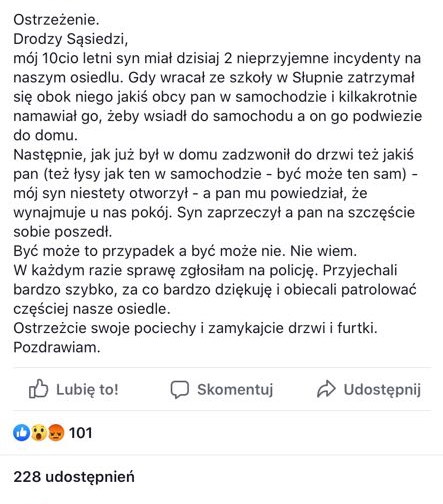Click the word 'Ostrzeżenie.' at the post top
443x504 pixels.
[56, 20]
